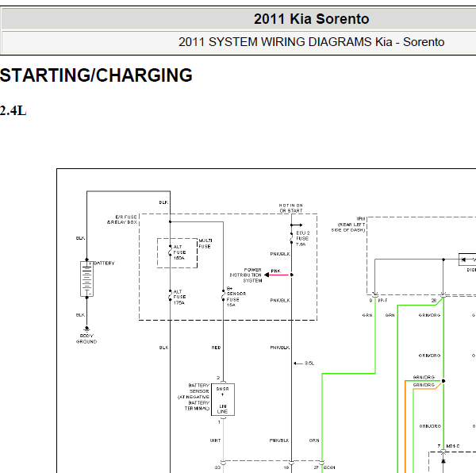Click the EC01 connector label
The width and height of the screenshot is (476, 473).
(329, 467)
